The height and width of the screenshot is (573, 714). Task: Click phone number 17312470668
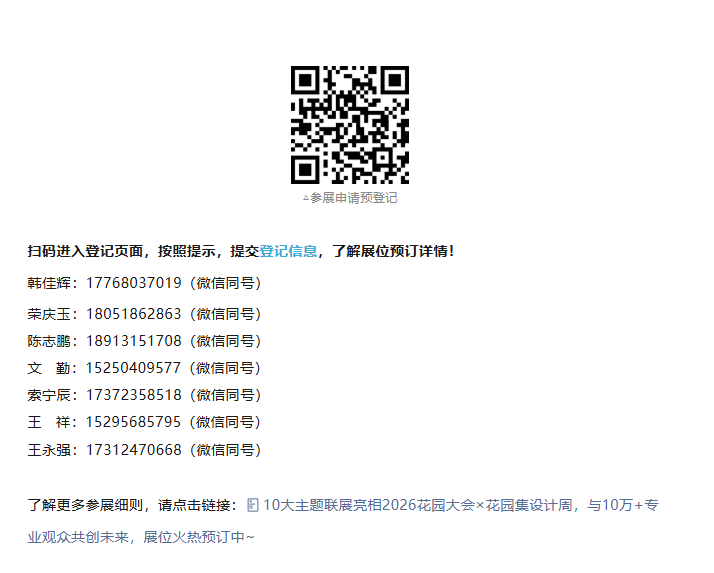134,450
